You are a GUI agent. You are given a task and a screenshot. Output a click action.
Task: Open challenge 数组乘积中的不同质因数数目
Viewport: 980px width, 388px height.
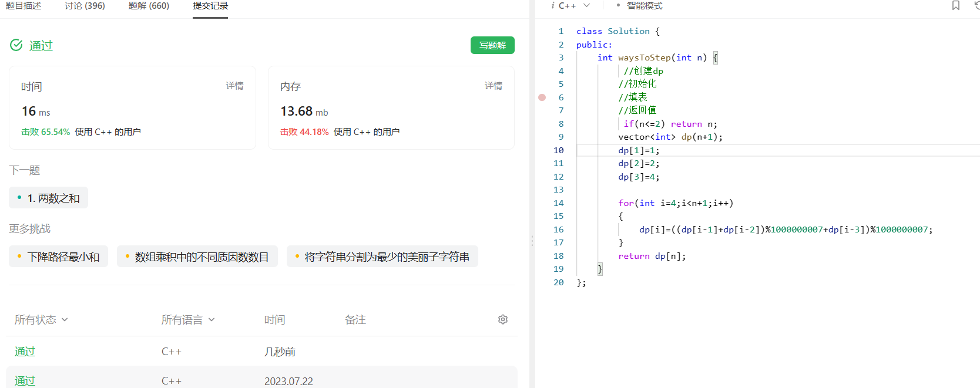tap(197, 257)
